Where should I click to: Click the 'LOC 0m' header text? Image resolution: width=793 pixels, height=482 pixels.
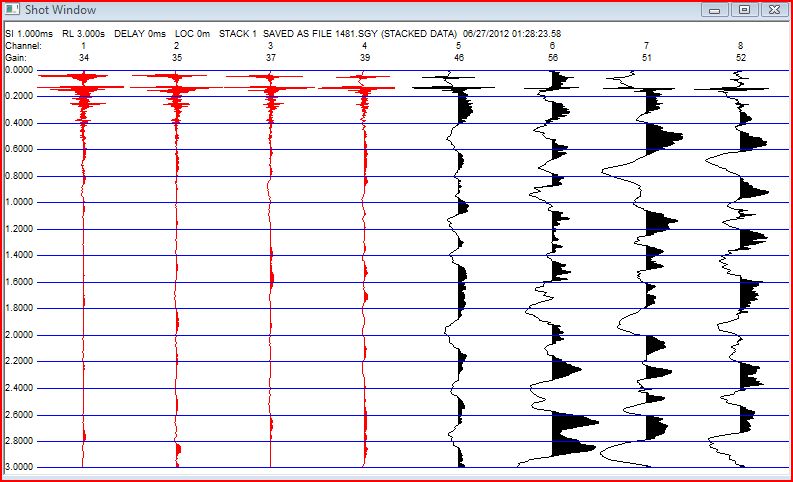click(x=192, y=34)
